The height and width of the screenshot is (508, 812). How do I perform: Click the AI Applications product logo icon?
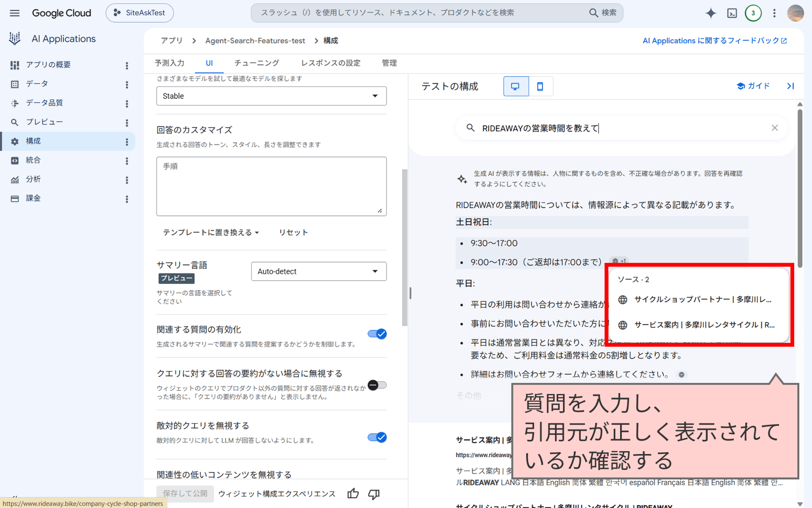point(15,38)
